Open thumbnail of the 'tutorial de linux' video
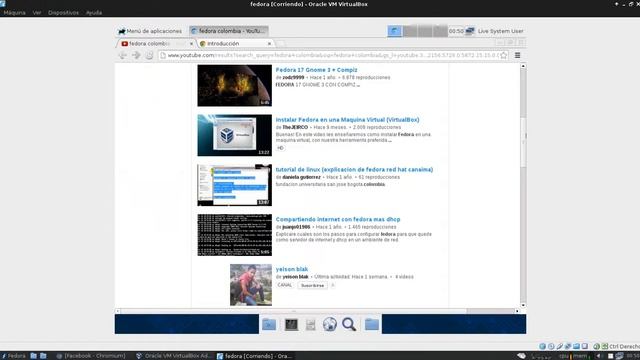The height and width of the screenshot is (360, 640). (x=235, y=185)
